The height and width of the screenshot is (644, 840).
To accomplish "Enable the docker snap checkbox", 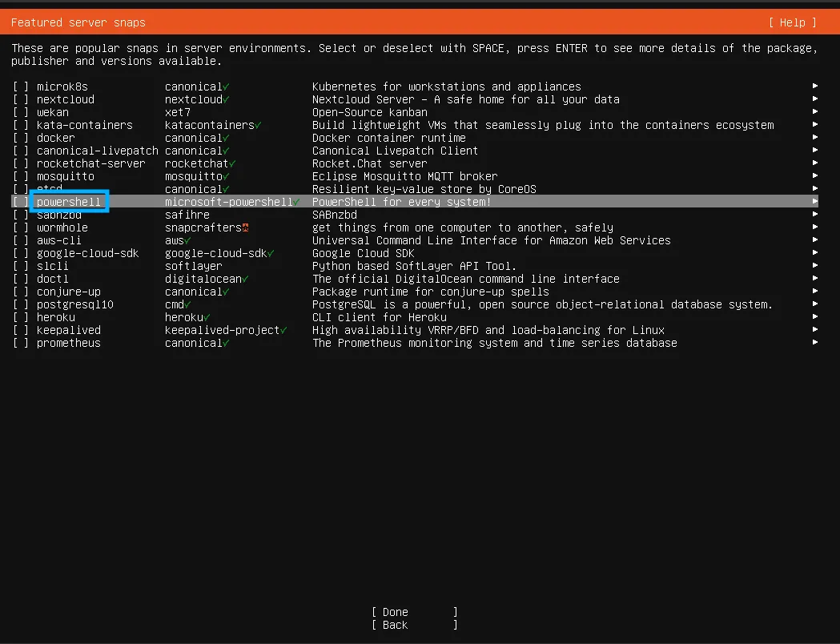I will [20, 139].
